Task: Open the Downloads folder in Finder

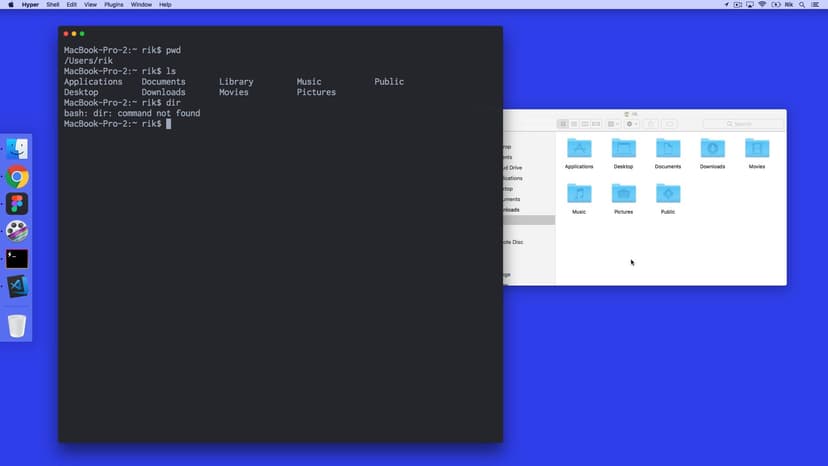Action: click(x=712, y=149)
